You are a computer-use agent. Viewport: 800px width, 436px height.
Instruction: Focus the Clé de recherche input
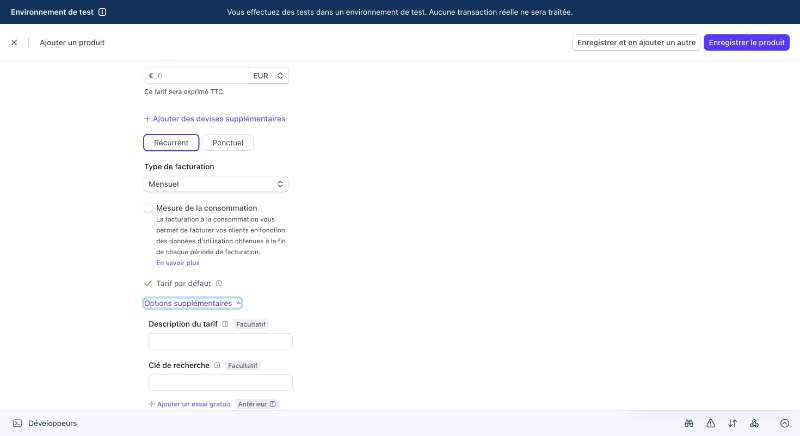click(220, 382)
